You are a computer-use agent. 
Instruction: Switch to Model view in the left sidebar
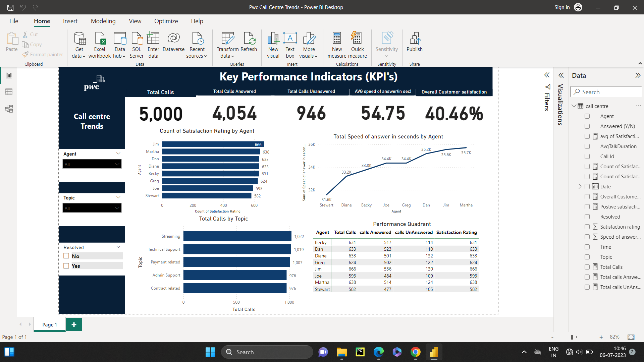point(9,109)
